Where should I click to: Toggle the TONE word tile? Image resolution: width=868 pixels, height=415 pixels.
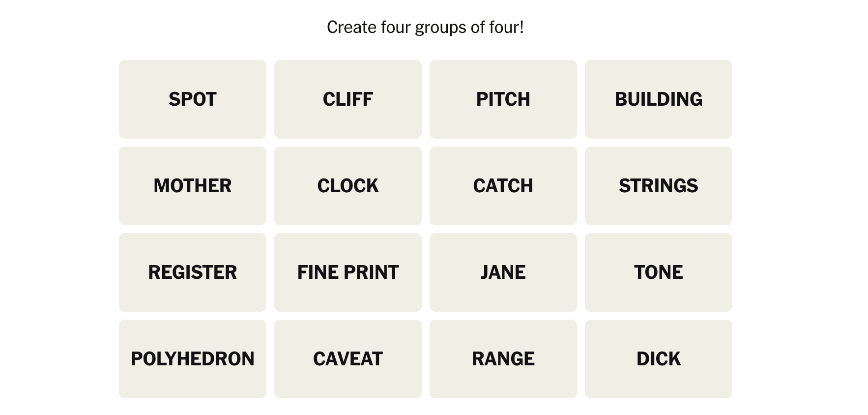tap(658, 272)
